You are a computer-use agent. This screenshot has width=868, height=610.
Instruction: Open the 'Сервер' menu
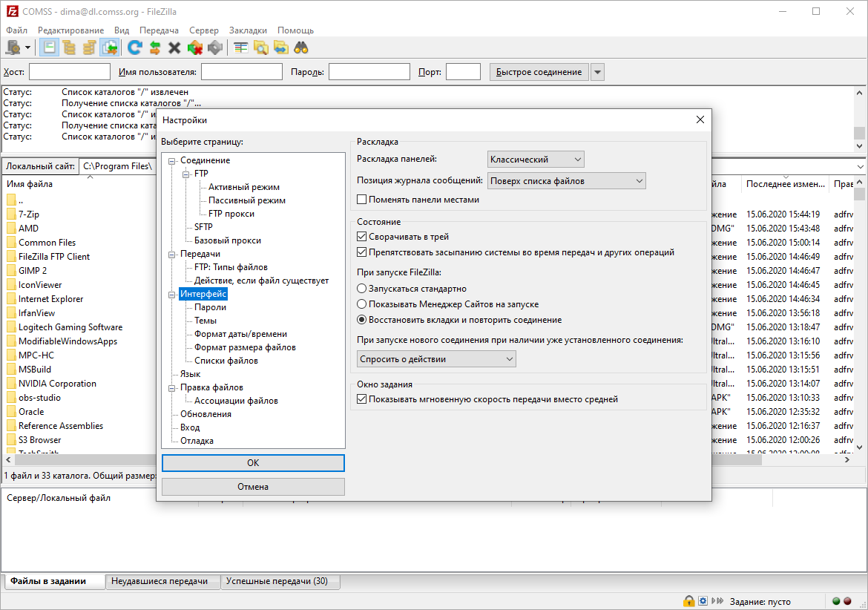coord(204,30)
